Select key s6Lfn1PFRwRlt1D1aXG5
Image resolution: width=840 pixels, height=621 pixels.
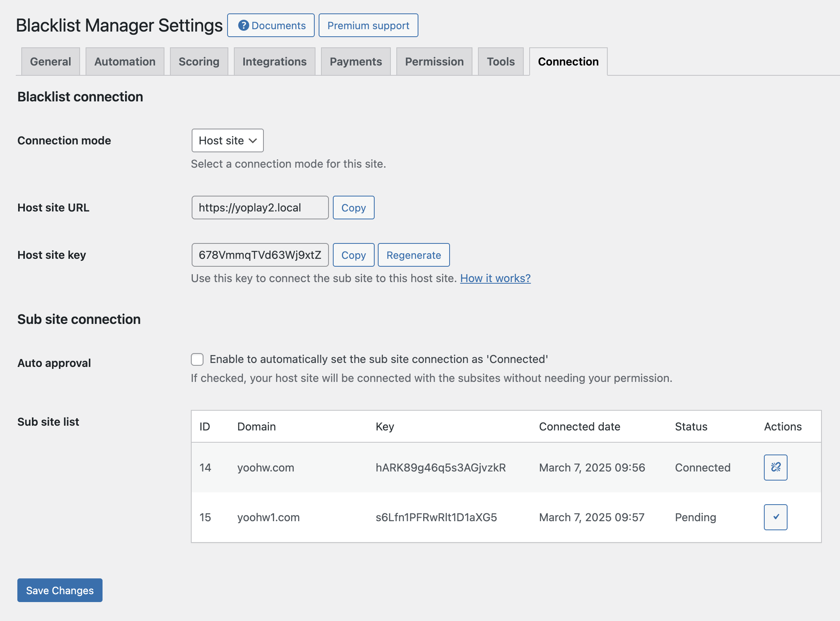[x=436, y=517]
